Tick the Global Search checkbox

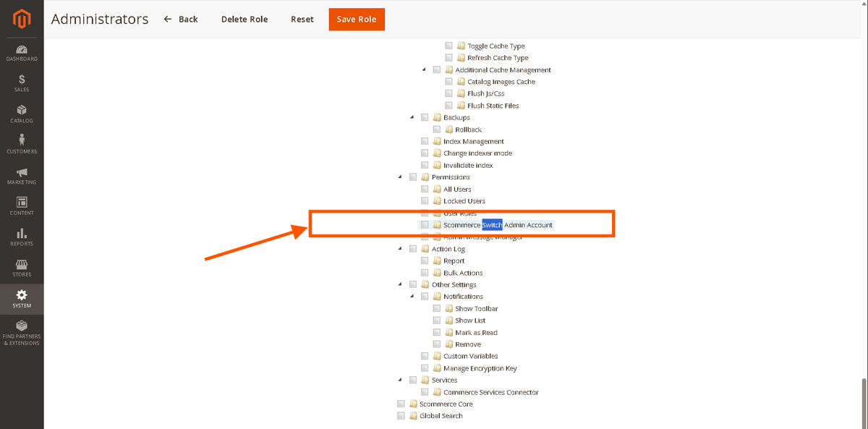coord(401,416)
